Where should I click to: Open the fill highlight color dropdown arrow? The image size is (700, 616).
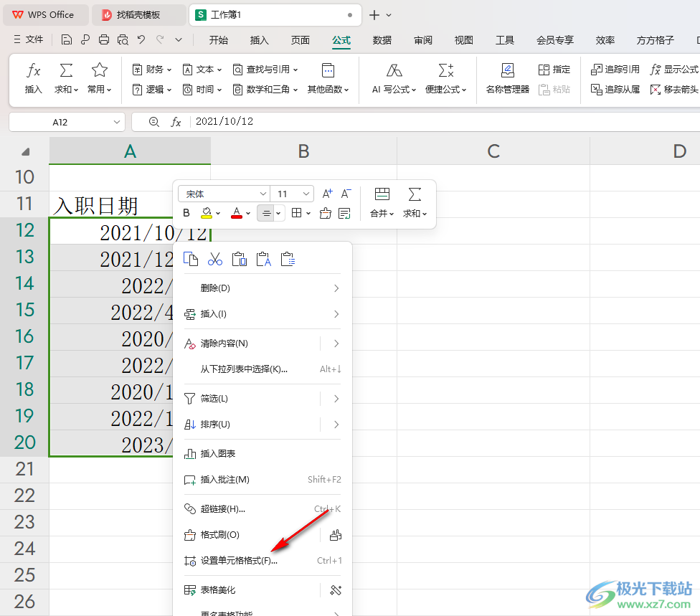click(x=218, y=214)
